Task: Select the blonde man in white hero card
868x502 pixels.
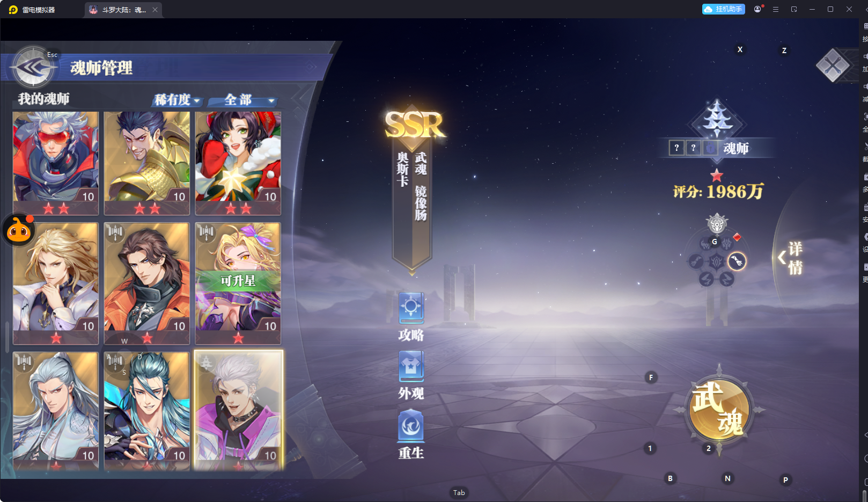Action: pos(56,283)
